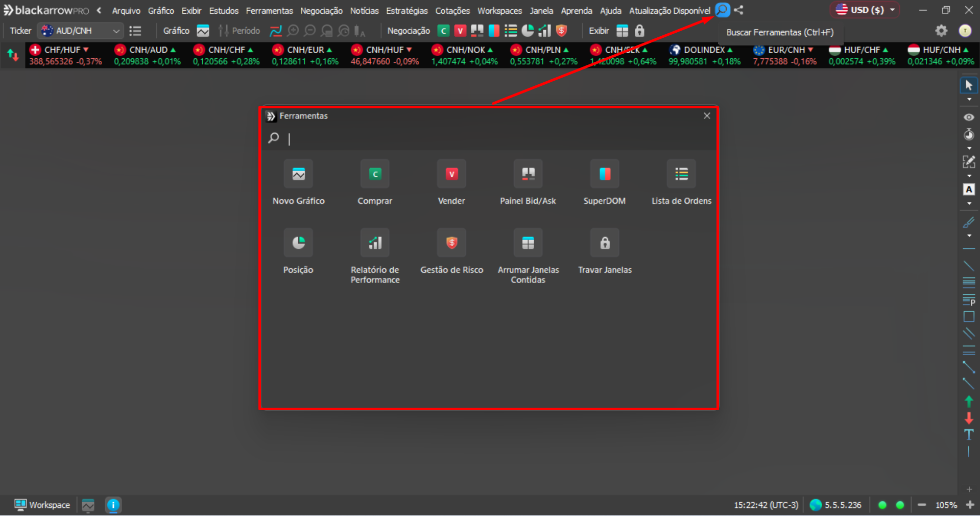
Task: Open the Estudos menu
Action: 224,10
